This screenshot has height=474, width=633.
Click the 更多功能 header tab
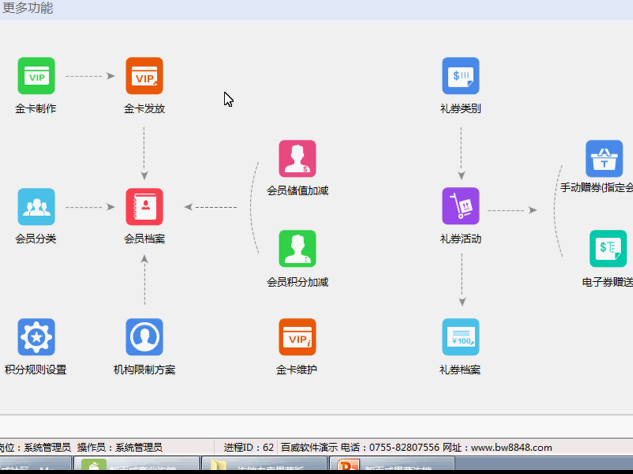[x=28, y=8]
